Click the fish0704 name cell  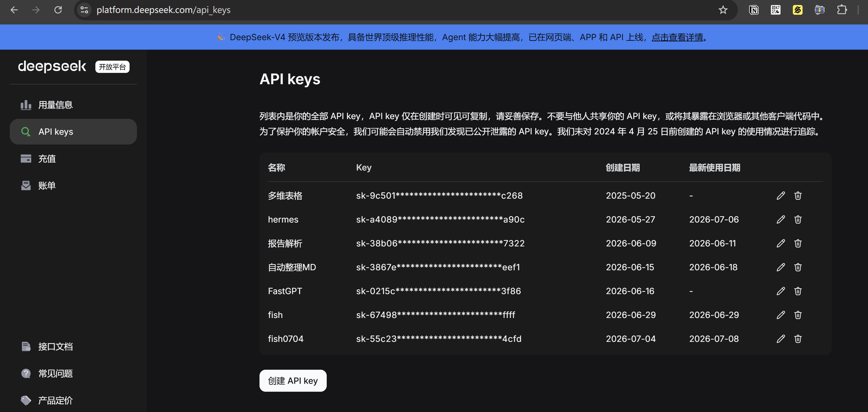[286, 339]
